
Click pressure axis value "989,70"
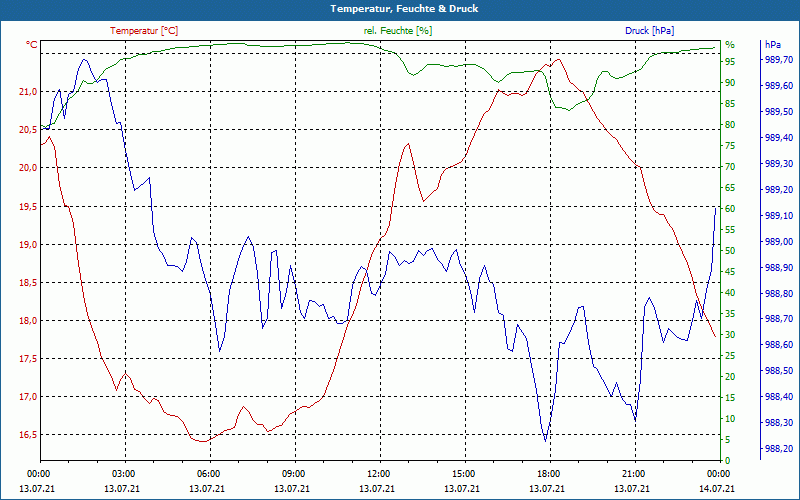779,60
